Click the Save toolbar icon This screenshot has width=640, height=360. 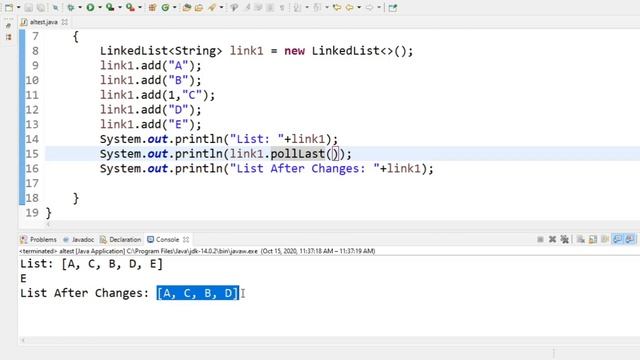pos(28,7)
